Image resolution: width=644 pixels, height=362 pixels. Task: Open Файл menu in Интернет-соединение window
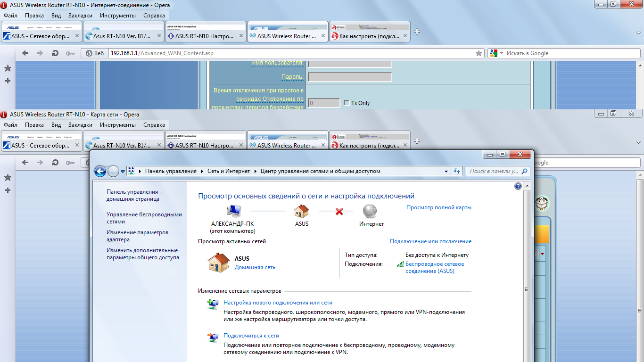coord(10,15)
